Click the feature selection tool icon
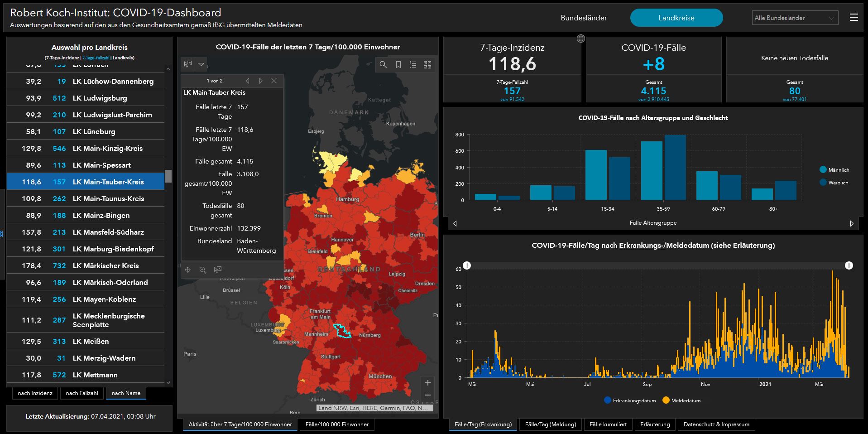868x434 pixels. pyautogui.click(x=188, y=64)
